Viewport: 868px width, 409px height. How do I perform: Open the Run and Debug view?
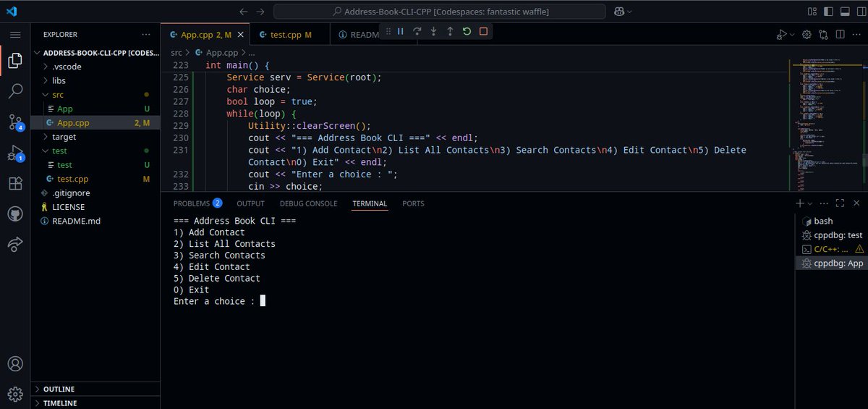coord(15,153)
